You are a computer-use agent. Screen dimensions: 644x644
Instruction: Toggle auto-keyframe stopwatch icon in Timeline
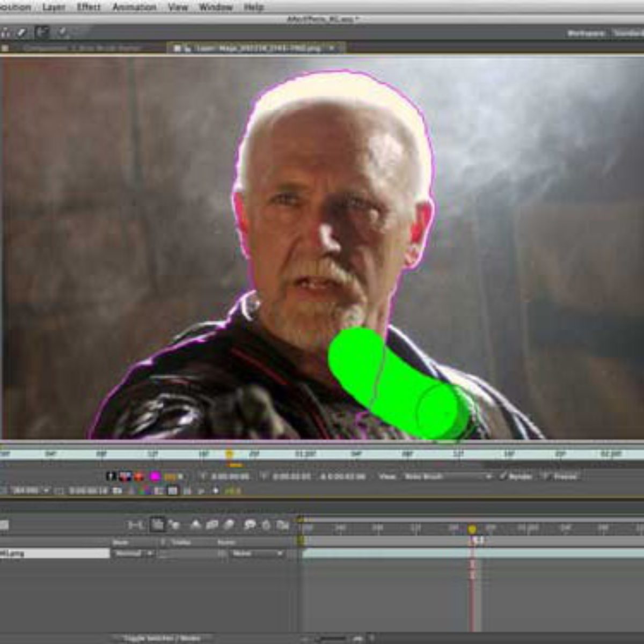click(x=266, y=525)
